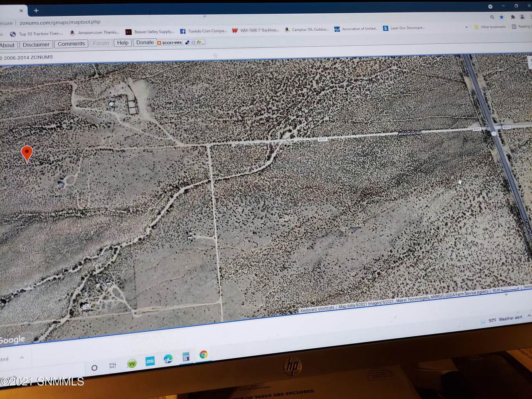Click the zoom magnifier icon in address bar

click(x=492, y=17)
